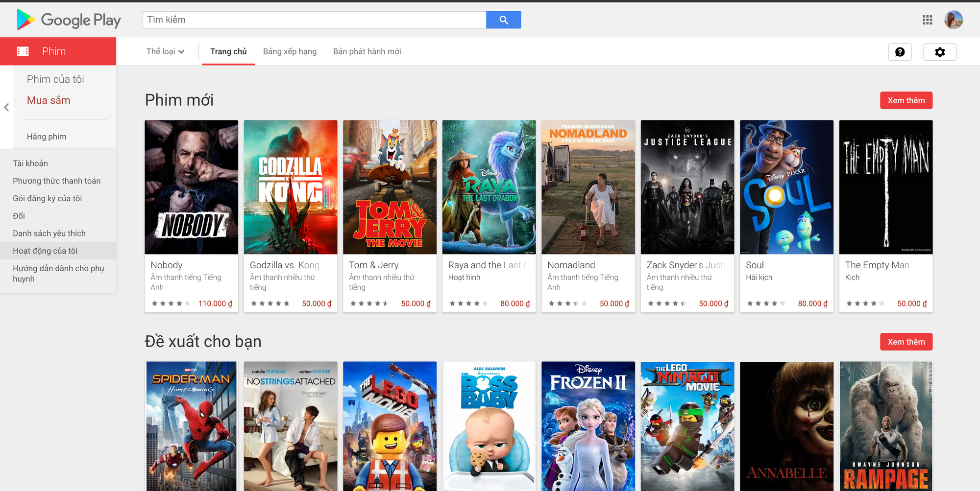This screenshot has width=980, height=491.
Task: Open the Soul movie poster
Action: pos(786,187)
